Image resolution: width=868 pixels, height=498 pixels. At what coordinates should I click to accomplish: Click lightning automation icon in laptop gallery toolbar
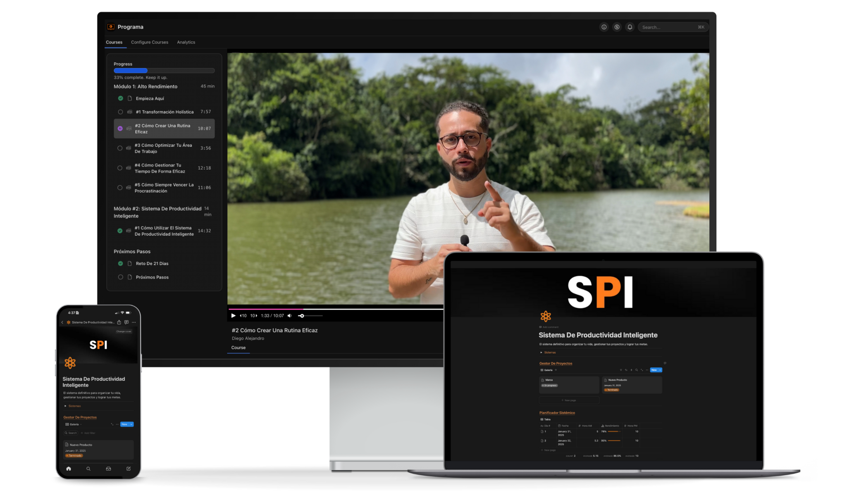click(631, 370)
